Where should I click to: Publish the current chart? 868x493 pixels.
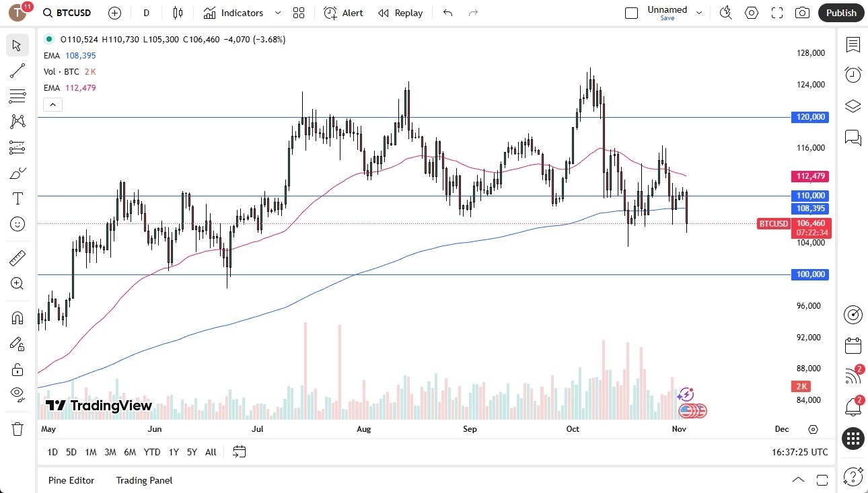click(840, 13)
